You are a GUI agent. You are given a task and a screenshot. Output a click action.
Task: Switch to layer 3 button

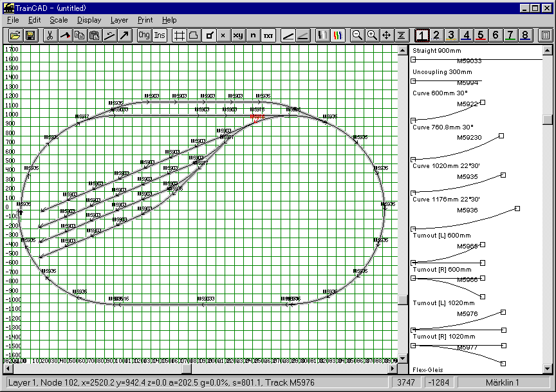click(451, 35)
